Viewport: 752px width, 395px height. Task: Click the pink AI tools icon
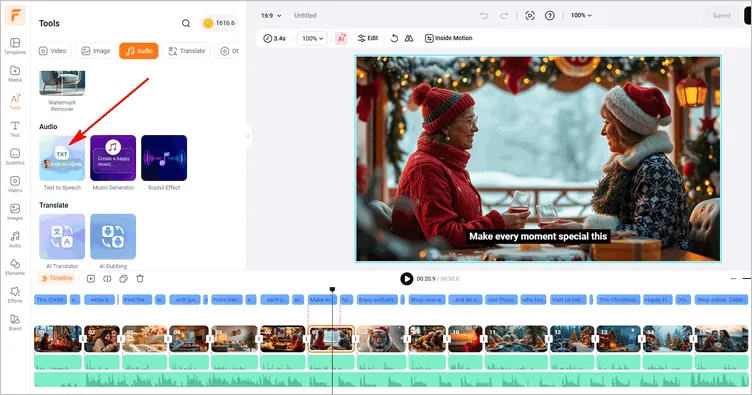pyautogui.click(x=341, y=38)
